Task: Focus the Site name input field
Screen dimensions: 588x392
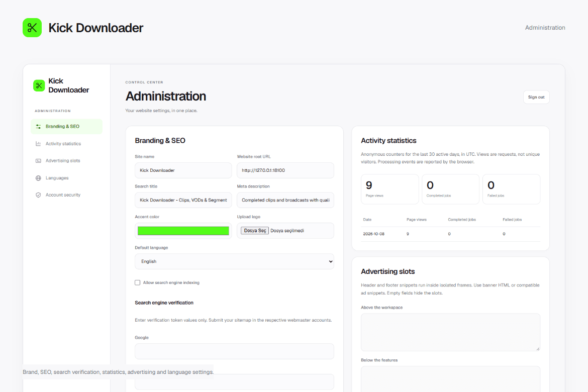Action: 183,170
